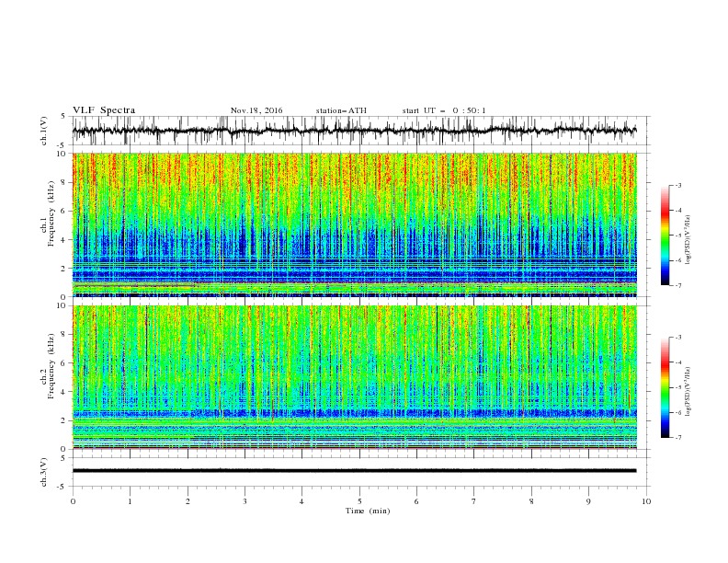The width and height of the screenshot is (728, 563).
Task: Click the "-7" tick on ch.1 color bar
Action: click(677, 285)
